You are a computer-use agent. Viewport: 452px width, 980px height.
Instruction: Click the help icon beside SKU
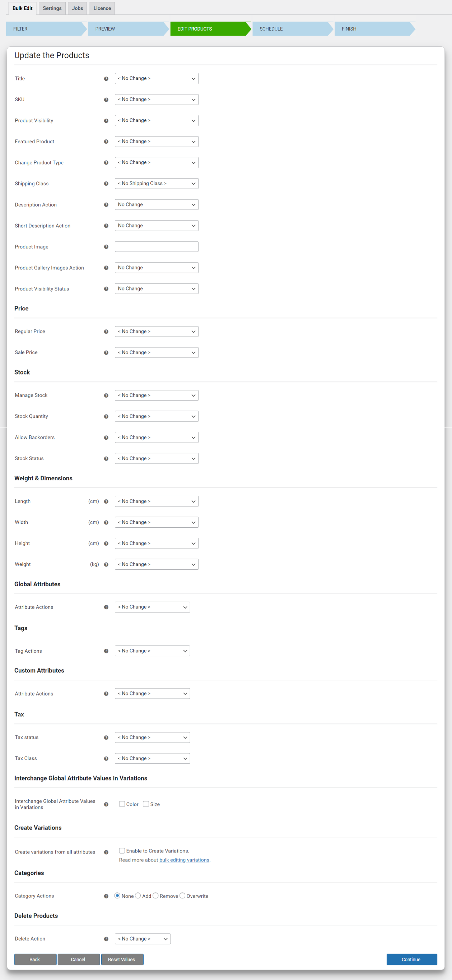106,100
